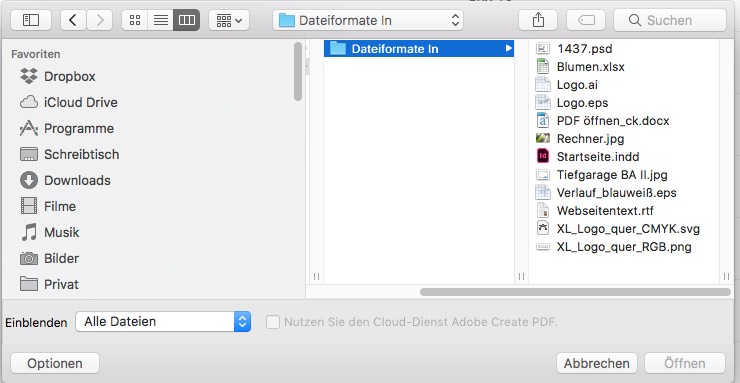
Task: Click the Optionen button
Action: coord(55,363)
